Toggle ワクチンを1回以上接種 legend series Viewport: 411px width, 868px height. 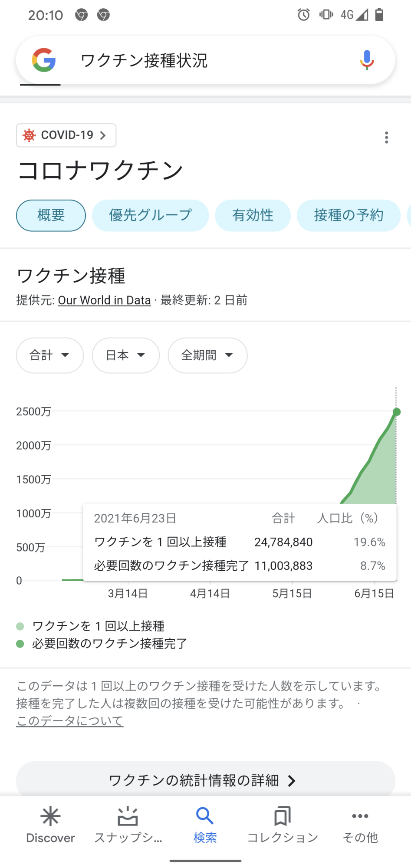pyautogui.click(x=99, y=626)
